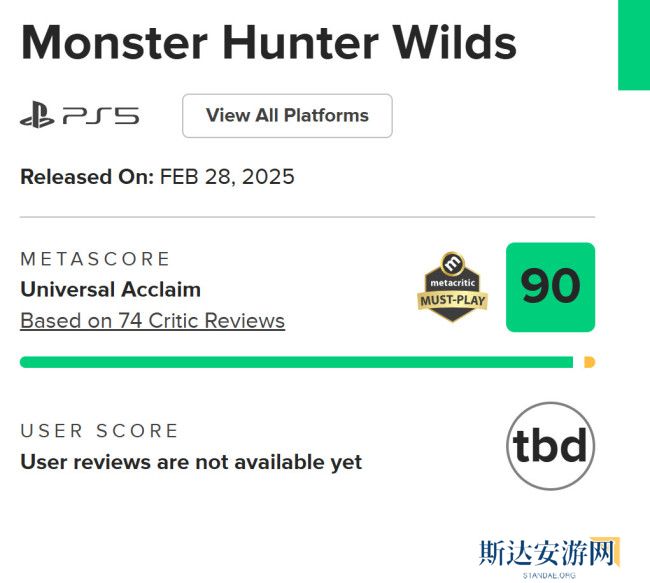Viewport: 650px width, 583px height.
Task: Click the Monster Hunter Wilds title
Action: click(269, 43)
